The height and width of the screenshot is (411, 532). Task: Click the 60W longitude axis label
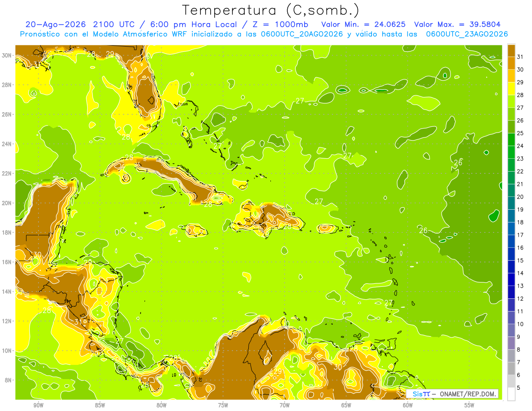(x=408, y=405)
